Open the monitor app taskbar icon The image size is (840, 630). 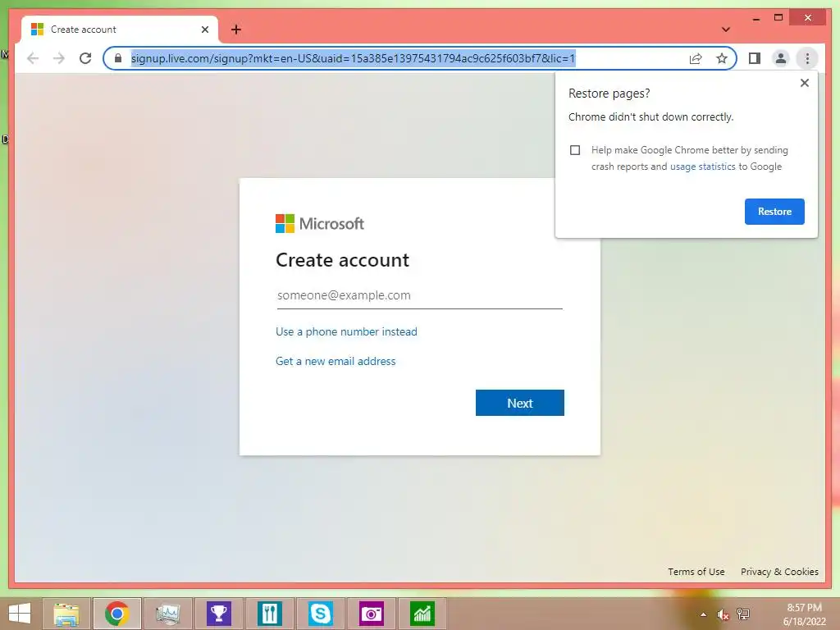(x=167, y=614)
